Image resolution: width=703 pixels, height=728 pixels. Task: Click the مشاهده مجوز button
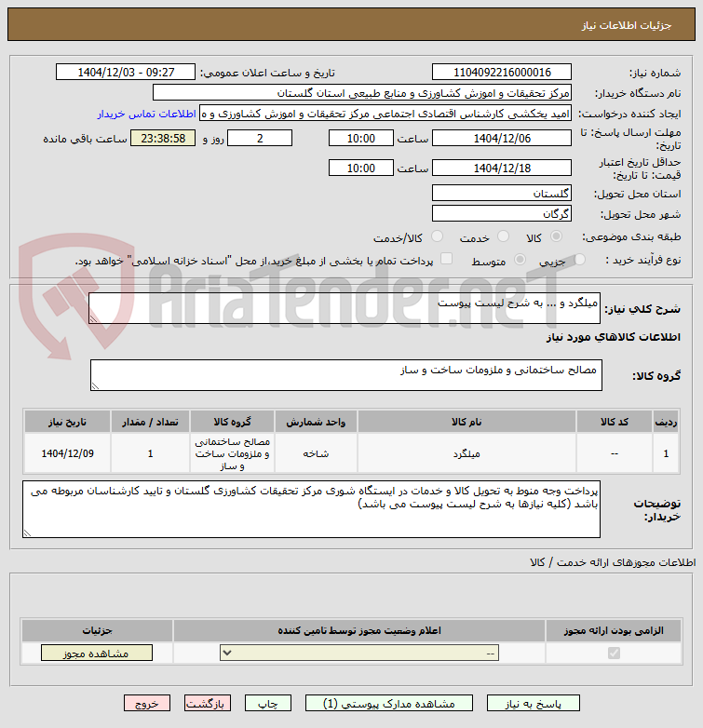pos(97,654)
